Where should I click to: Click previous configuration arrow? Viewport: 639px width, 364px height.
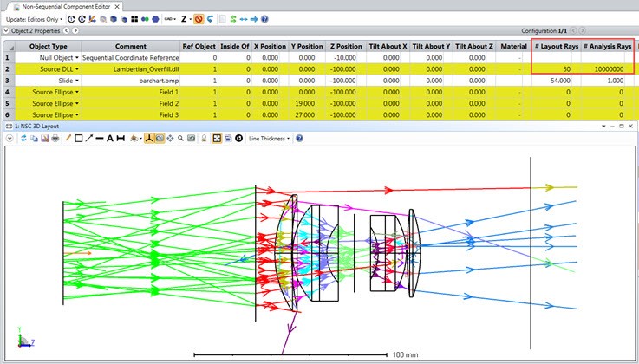(573, 31)
